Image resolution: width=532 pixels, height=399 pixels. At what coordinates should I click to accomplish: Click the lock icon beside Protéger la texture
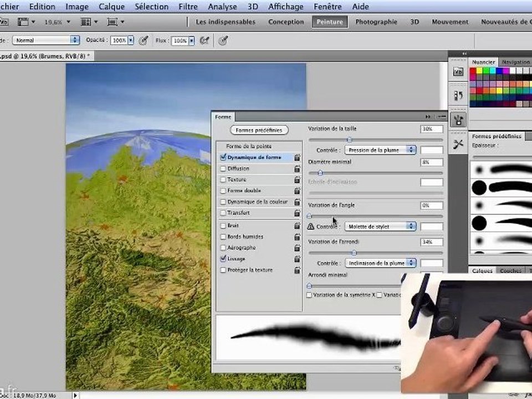point(297,270)
